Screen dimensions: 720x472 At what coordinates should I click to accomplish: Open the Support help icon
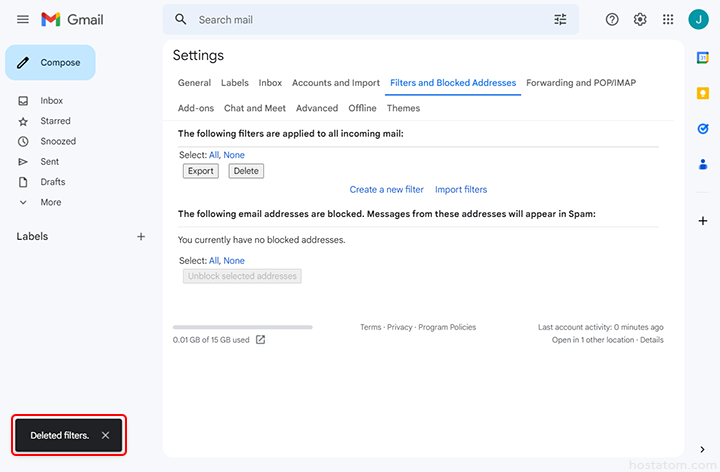pos(612,20)
